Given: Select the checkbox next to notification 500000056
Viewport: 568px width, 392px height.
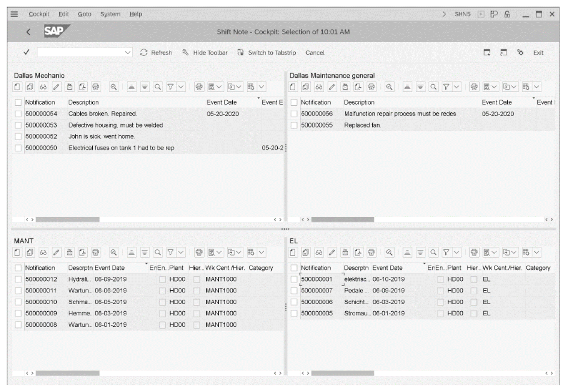Looking at the screenshot, I should point(294,114).
